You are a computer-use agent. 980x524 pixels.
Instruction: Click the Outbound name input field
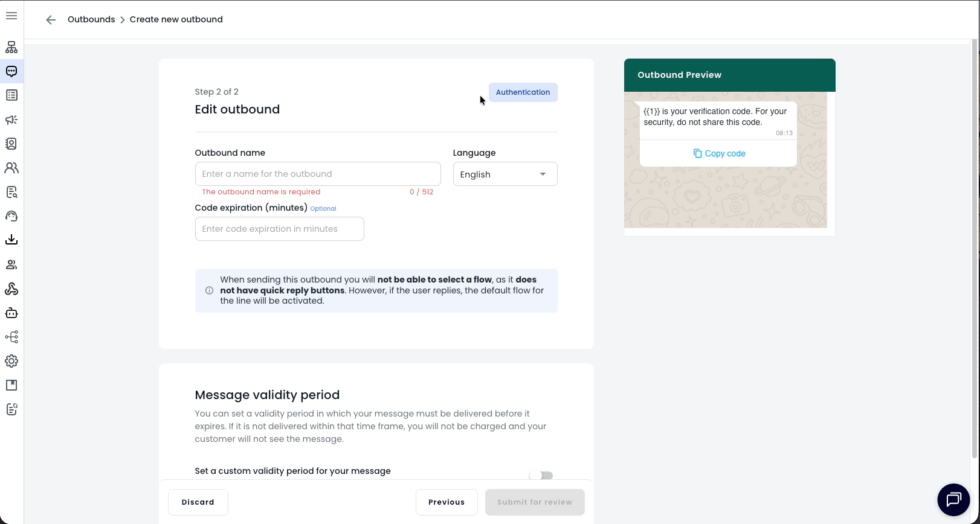pyautogui.click(x=317, y=174)
